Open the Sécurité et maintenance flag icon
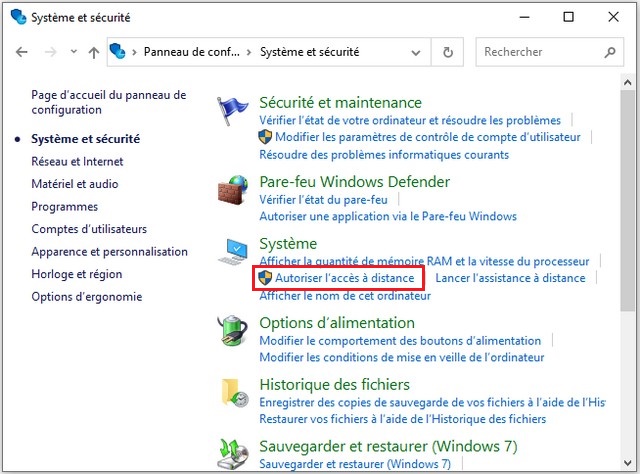This screenshot has height=474, width=640. pos(232,110)
